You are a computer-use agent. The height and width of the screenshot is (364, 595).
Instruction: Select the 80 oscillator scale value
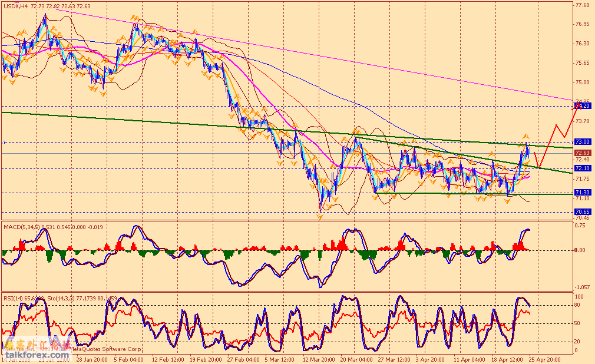tap(578, 305)
